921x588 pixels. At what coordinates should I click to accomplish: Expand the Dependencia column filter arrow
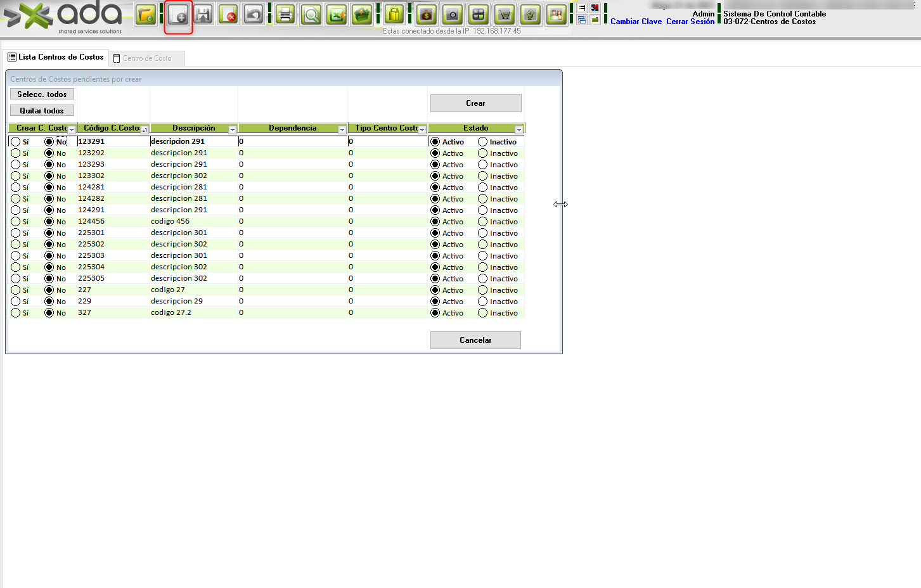click(x=342, y=129)
